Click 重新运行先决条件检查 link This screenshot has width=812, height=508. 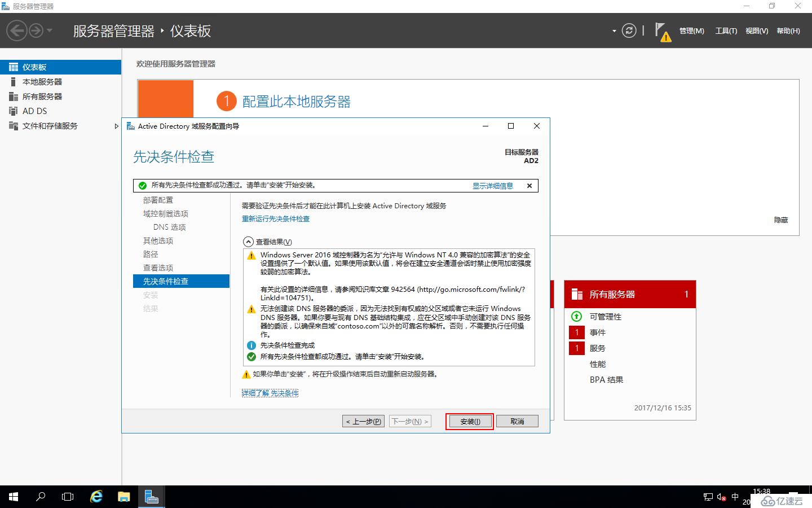[x=276, y=219]
